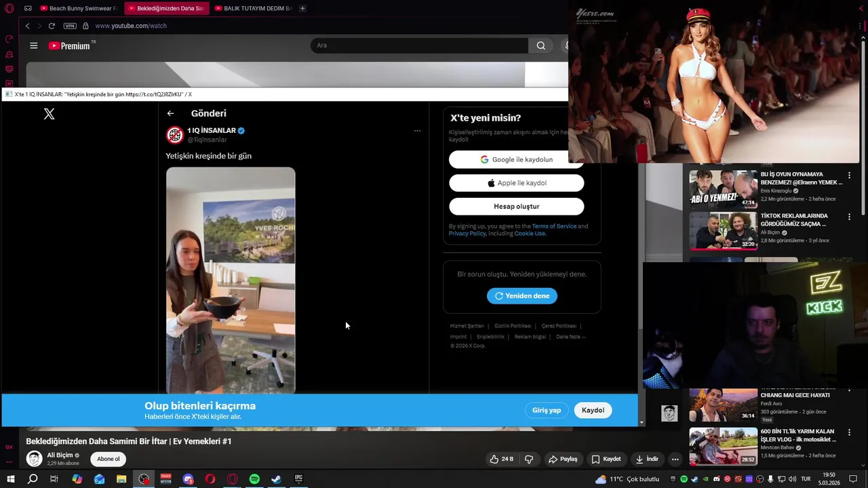Go back with the browser back arrow

pos(27,26)
